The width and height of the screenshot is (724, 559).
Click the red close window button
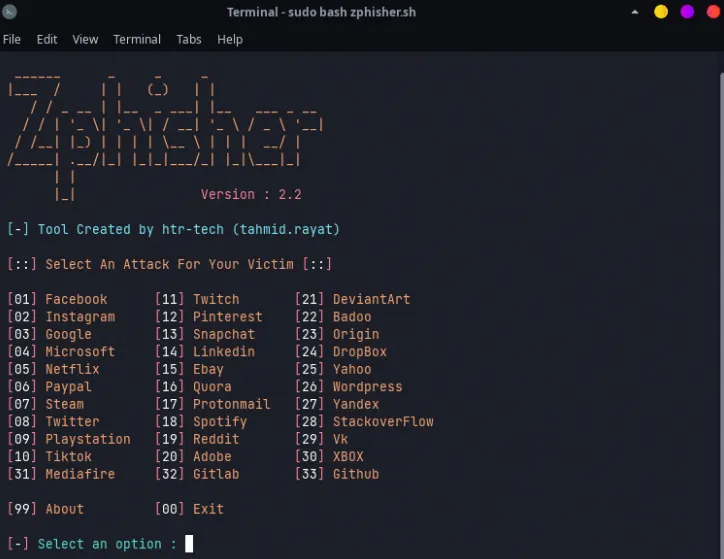point(714,12)
